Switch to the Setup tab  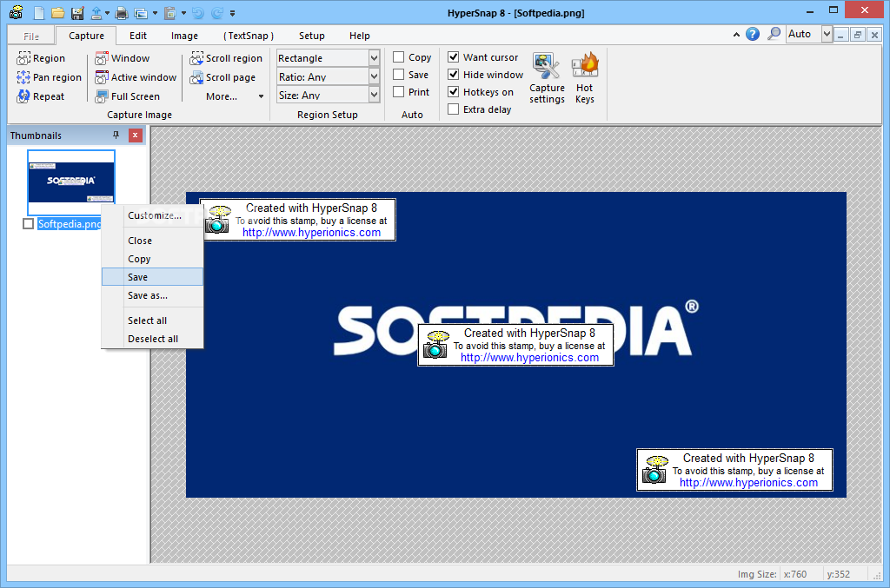312,36
